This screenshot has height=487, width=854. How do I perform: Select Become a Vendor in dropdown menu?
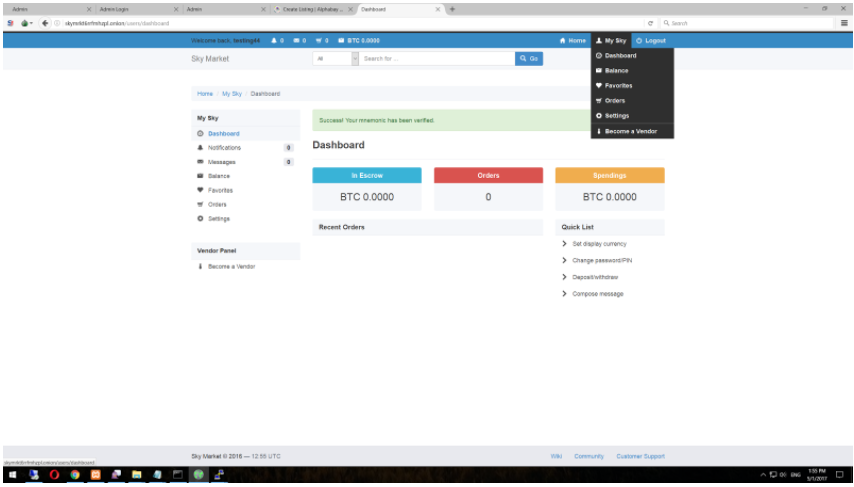pyautogui.click(x=632, y=131)
